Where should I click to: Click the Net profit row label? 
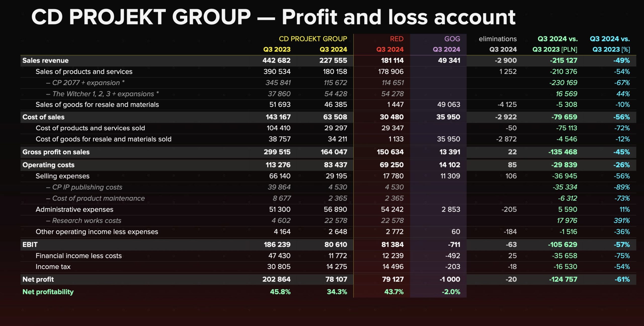(38, 279)
